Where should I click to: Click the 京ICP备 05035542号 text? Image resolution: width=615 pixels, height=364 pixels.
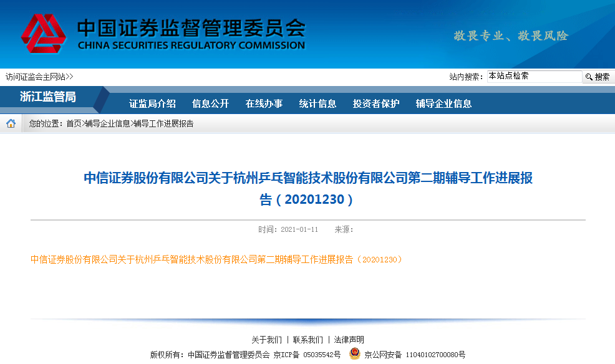coord(307,355)
